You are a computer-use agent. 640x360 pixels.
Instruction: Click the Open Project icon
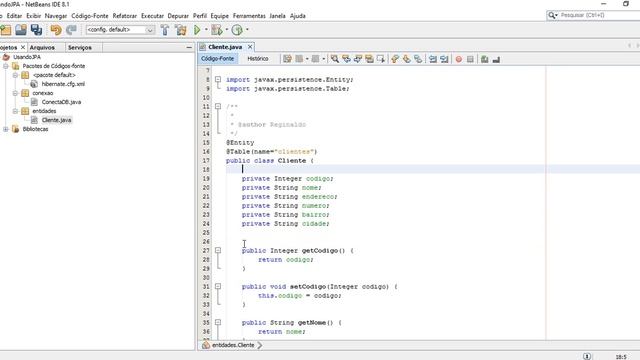[21, 30]
